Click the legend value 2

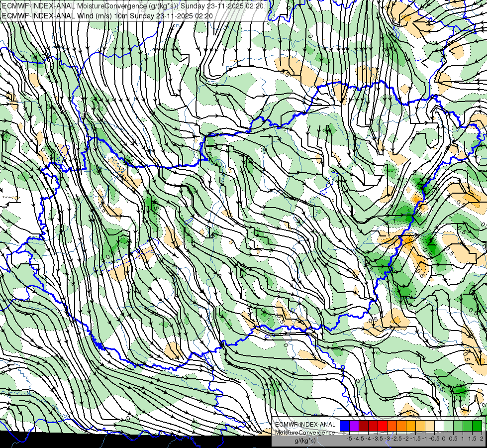[482, 439]
